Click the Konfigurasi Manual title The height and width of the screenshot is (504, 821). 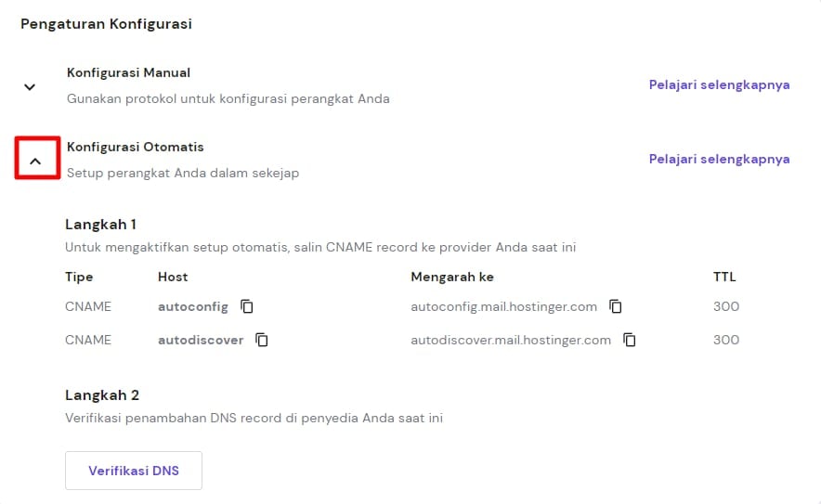tap(128, 72)
